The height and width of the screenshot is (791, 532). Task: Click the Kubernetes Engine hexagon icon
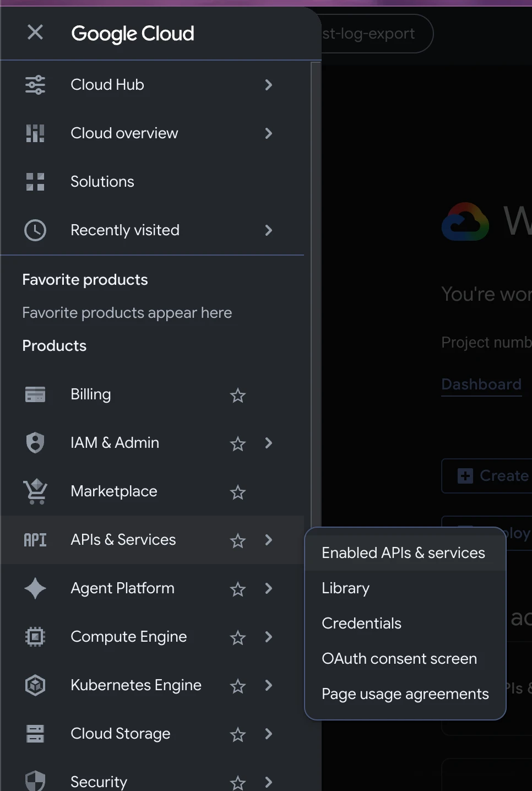[x=35, y=685]
